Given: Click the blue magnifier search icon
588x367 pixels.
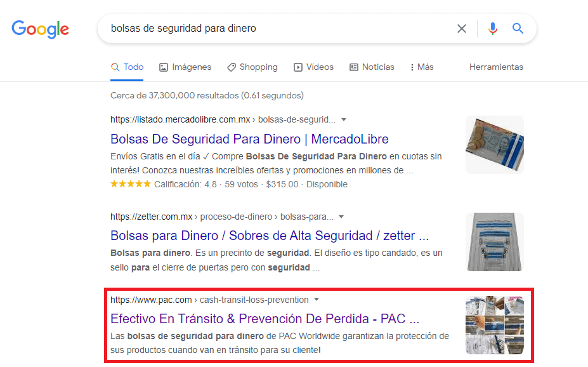Looking at the screenshot, I should tap(518, 29).
